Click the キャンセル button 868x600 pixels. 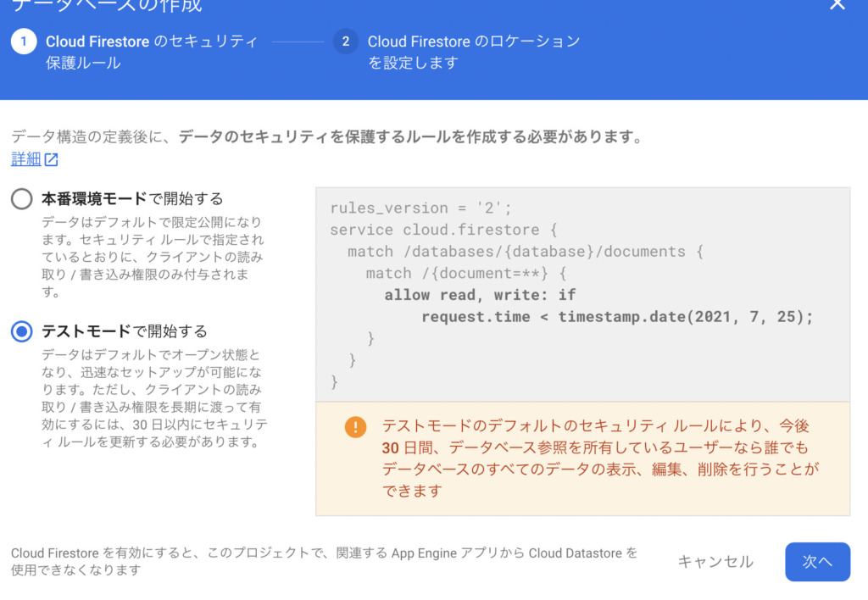pyautogui.click(x=715, y=561)
